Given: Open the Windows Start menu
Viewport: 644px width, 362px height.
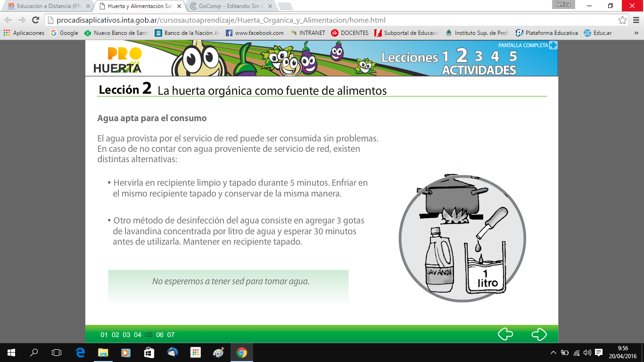Looking at the screenshot, I should point(11,353).
